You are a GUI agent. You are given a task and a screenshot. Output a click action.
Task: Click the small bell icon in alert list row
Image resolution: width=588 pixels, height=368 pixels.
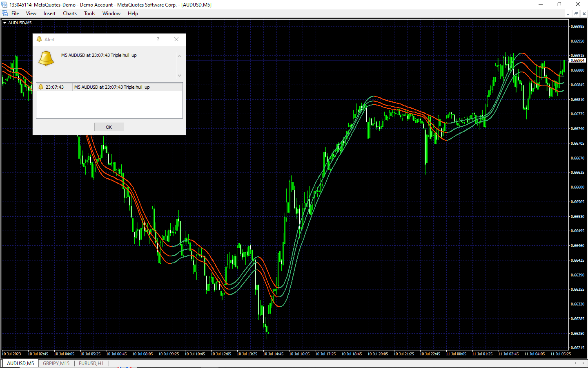pyautogui.click(x=41, y=87)
